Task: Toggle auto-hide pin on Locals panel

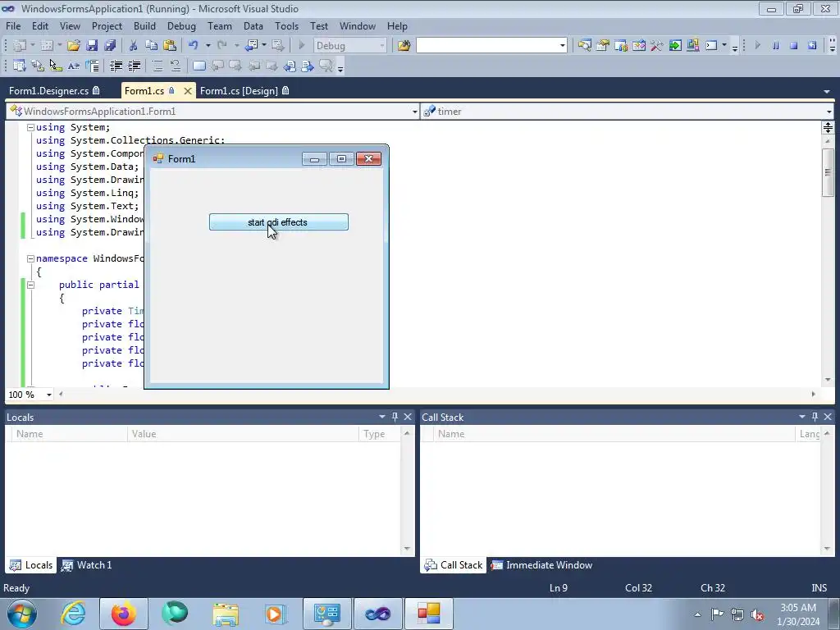Action: pyautogui.click(x=395, y=417)
